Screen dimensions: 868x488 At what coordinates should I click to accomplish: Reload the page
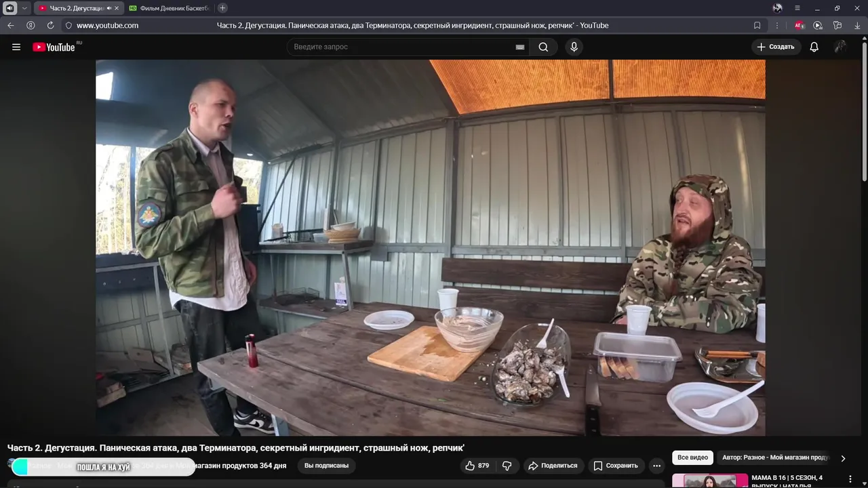[50, 25]
